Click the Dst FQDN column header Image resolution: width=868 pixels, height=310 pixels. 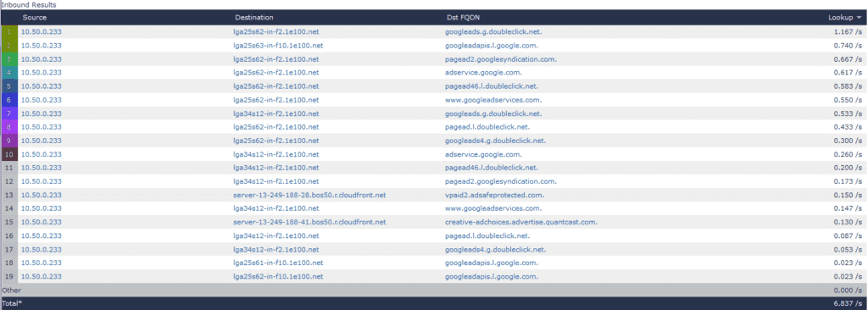pos(463,18)
